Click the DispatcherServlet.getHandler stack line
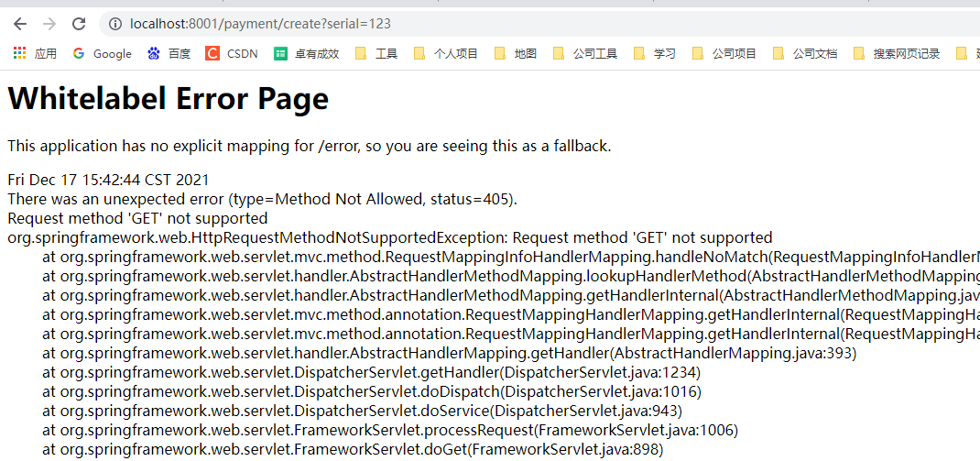 pyautogui.click(x=372, y=373)
